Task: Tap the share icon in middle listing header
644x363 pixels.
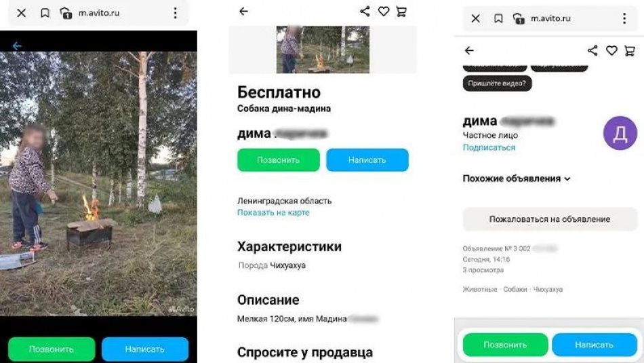Action: (364, 12)
